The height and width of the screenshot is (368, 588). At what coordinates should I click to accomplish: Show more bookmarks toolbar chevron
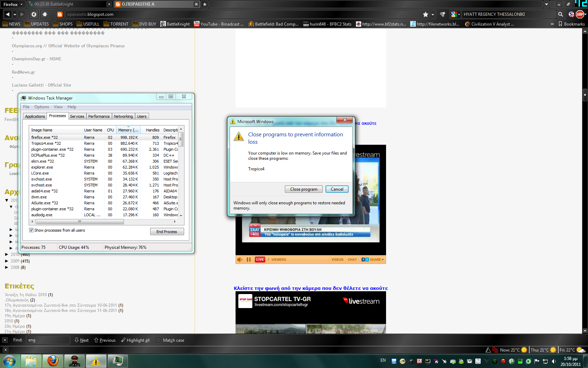tap(552, 24)
